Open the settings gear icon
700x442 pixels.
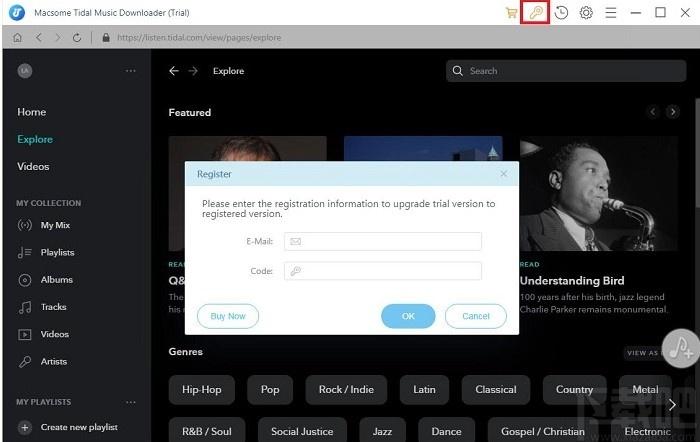586,13
